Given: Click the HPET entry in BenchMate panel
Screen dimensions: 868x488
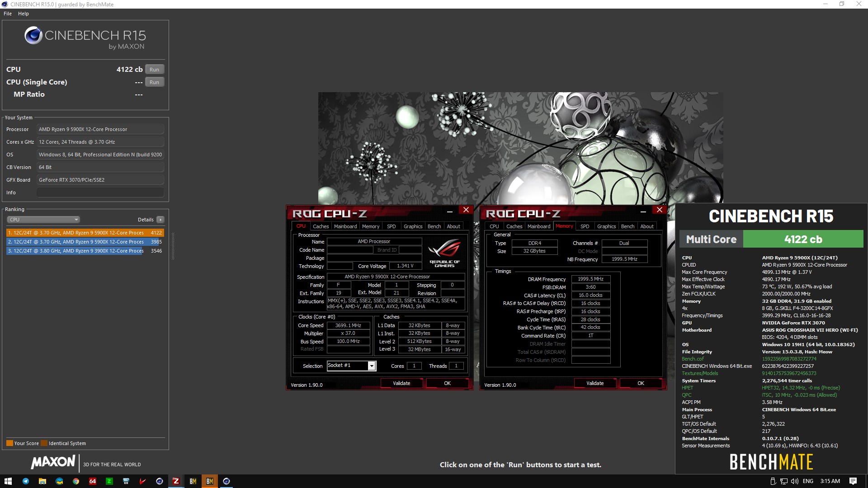Looking at the screenshot, I should (x=687, y=388).
